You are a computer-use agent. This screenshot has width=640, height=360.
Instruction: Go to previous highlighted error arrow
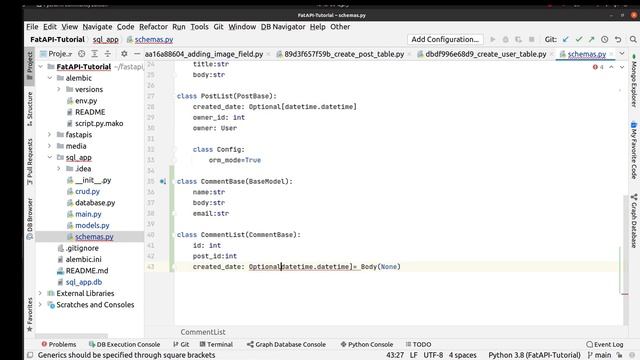(611, 67)
